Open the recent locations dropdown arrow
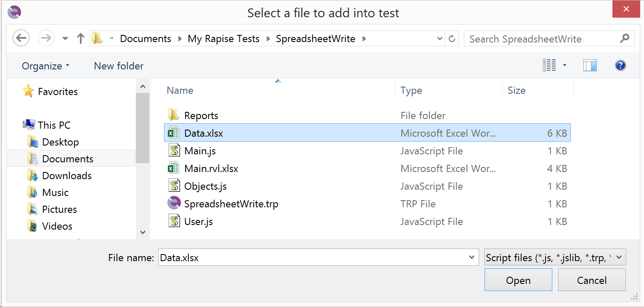Viewport: 644px width, 307px height. coord(65,39)
